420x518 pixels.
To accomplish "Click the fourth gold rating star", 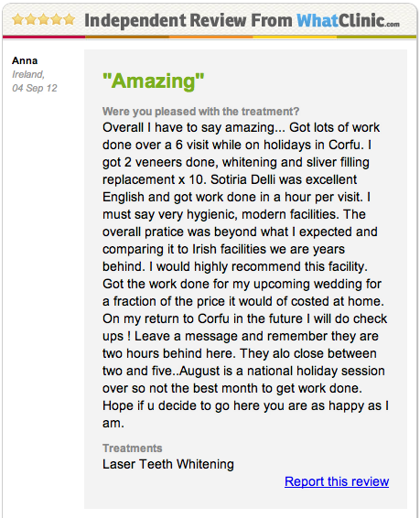I will click(57, 19).
